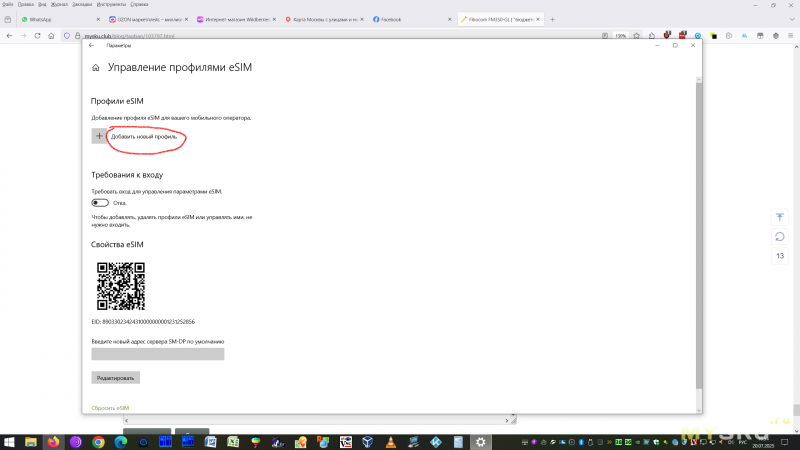
Task: Close the Fibocom FM350-GL tab
Action: point(538,19)
